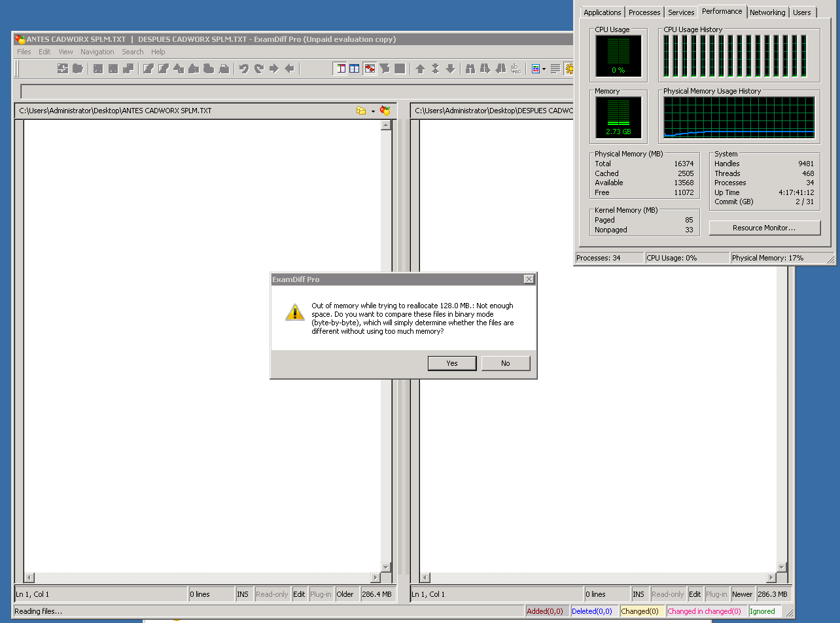Click left pane vertical scrollbar up arrow

[386, 125]
